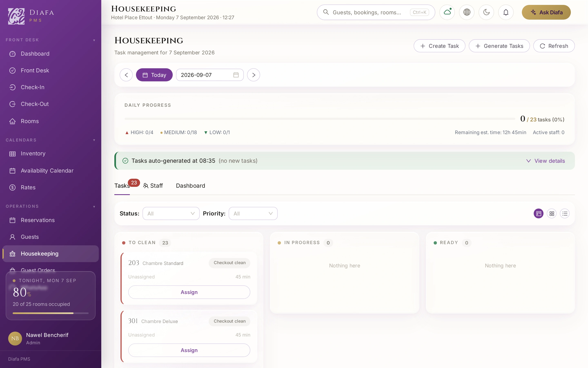Open the Priority filter dropdown
The image size is (588, 368).
253,213
